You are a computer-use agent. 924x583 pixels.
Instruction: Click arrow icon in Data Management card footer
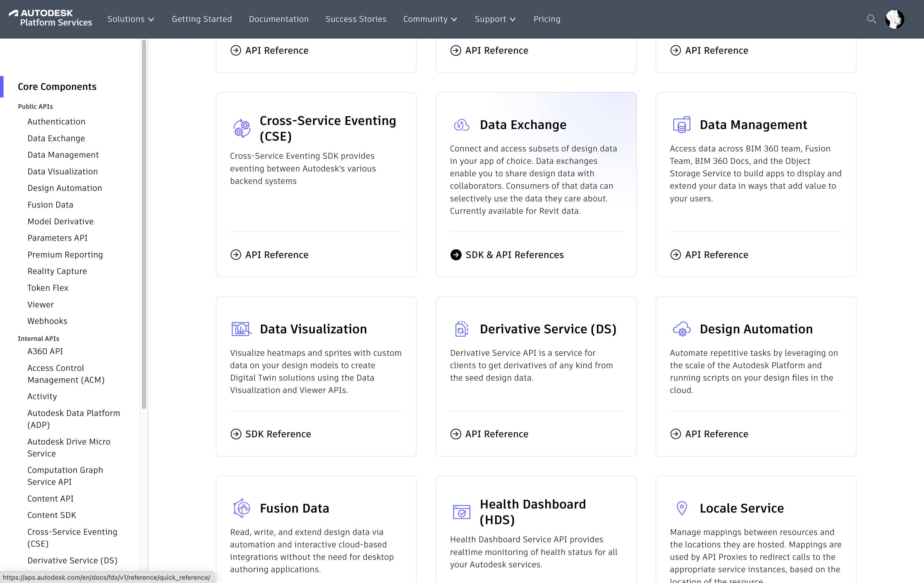click(676, 255)
